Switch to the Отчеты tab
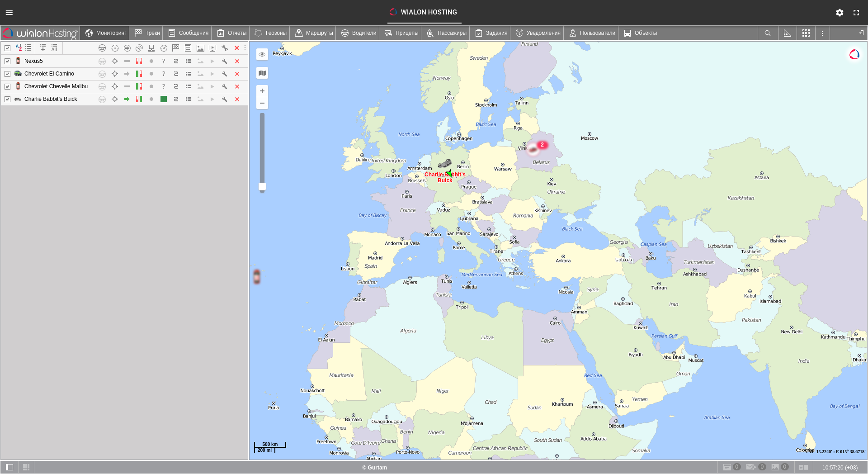 point(231,33)
